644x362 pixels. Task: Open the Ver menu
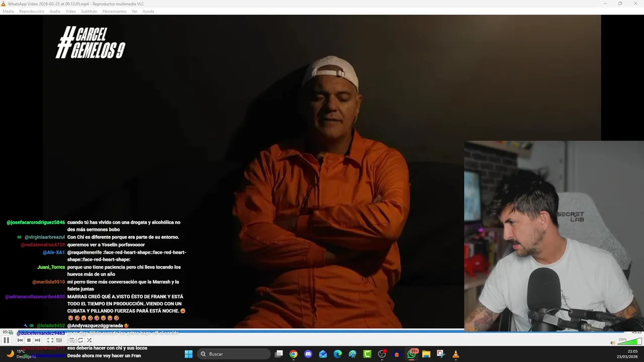(134, 11)
